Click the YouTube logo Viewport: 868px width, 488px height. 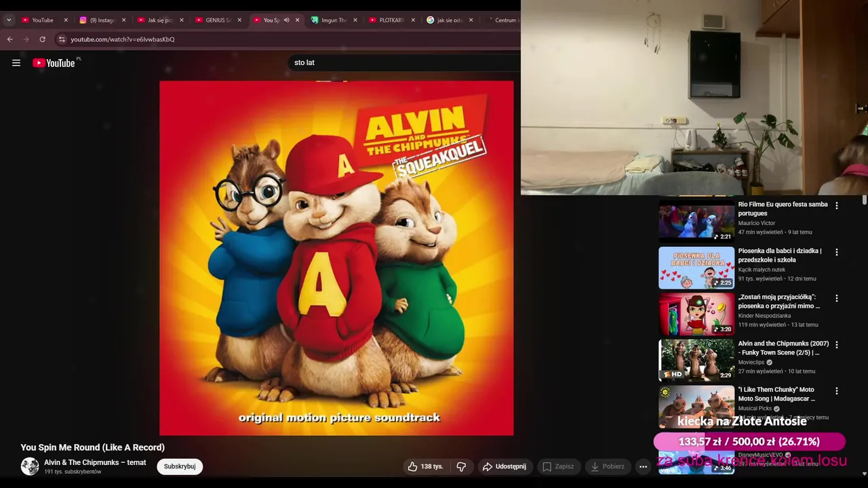pos(54,63)
